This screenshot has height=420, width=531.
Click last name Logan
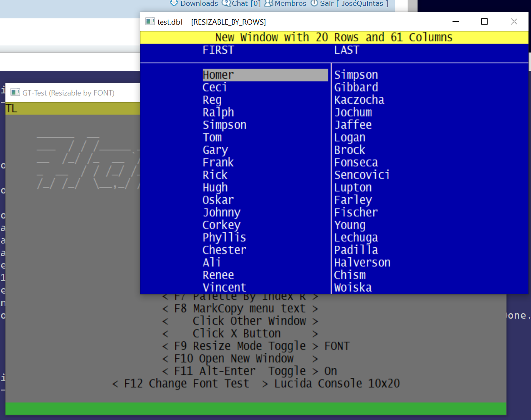click(350, 138)
